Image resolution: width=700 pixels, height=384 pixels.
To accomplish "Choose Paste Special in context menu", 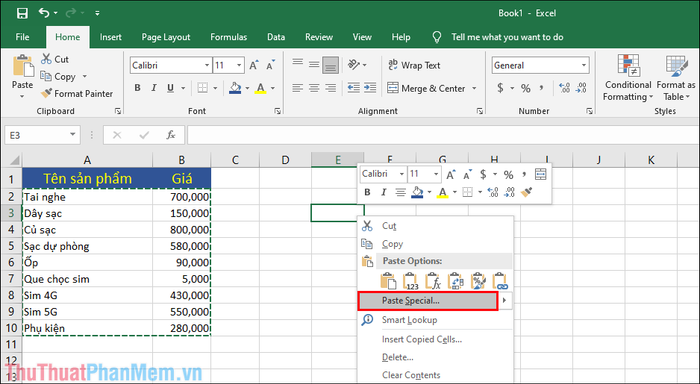I will pyautogui.click(x=428, y=301).
